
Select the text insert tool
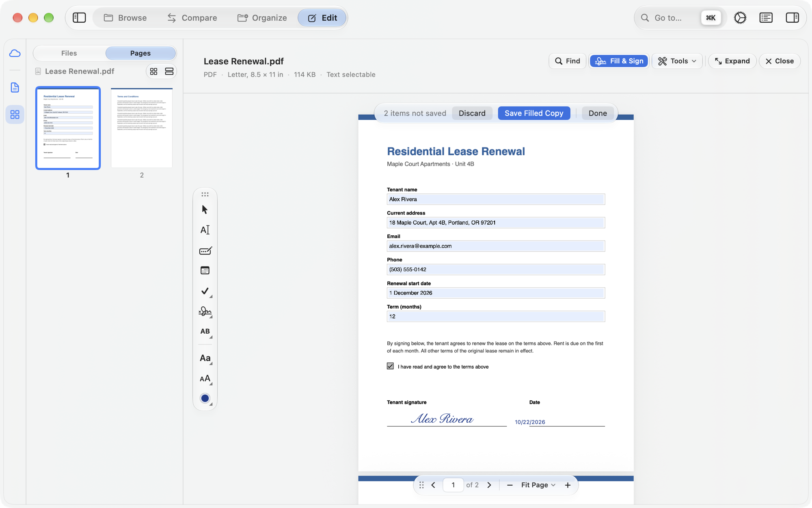click(205, 230)
